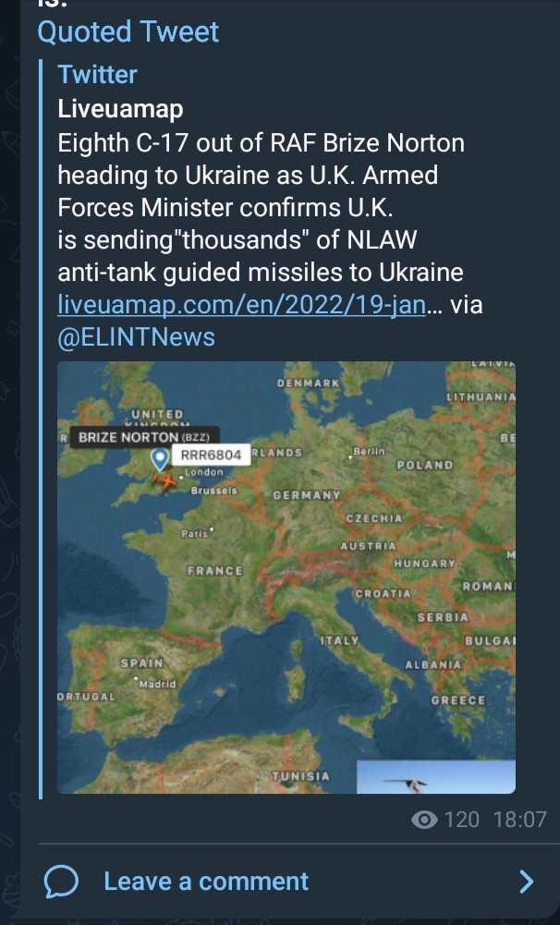Image resolution: width=560 pixels, height=925 pixels.
Task: Open the Twitter source link
Action: [x=97, y=75]
